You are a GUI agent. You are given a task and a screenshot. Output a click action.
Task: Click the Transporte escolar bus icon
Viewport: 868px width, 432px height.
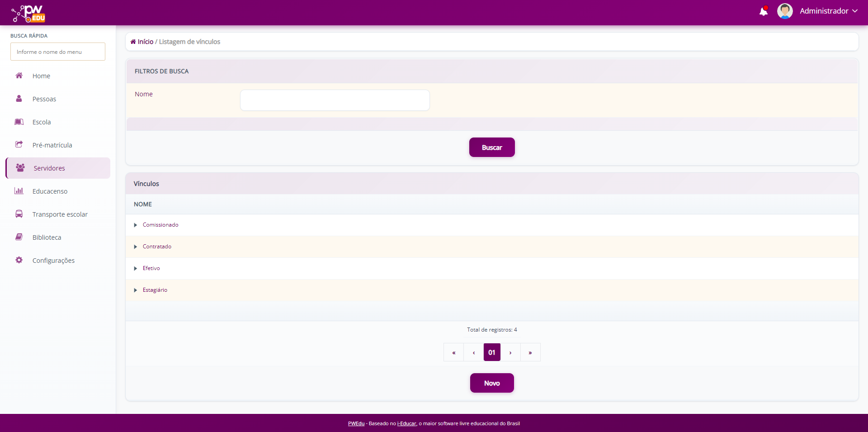pyautogui.click(x=19, y=214)
